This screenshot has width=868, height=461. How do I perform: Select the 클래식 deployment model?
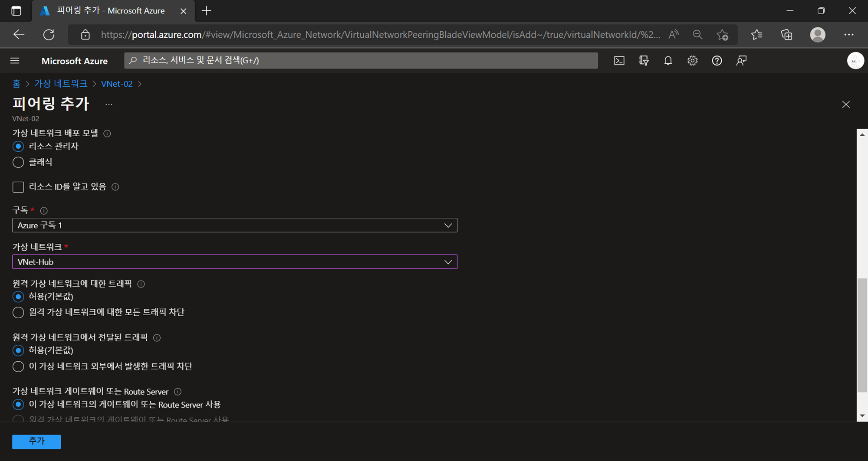pyautogui.click(x=18, y=162)
